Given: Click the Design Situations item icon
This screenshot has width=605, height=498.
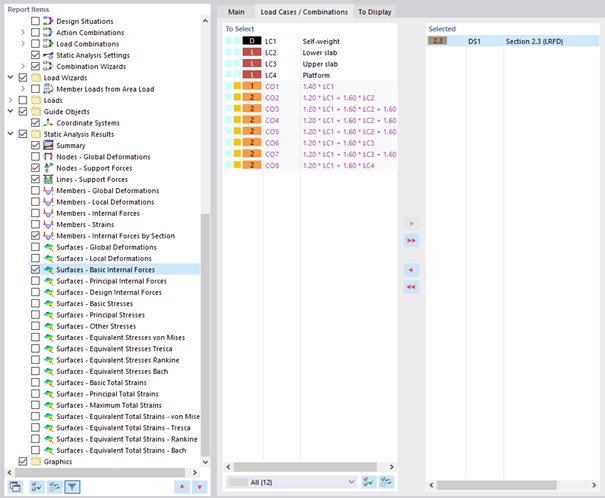Looking at the screenshot, I should (48, 21).
